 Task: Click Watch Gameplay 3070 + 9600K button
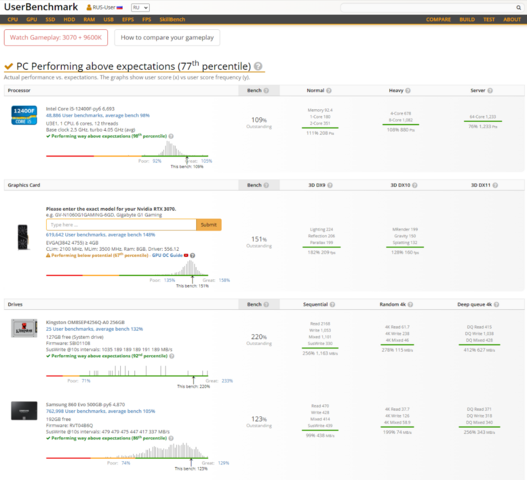(56, 37)
